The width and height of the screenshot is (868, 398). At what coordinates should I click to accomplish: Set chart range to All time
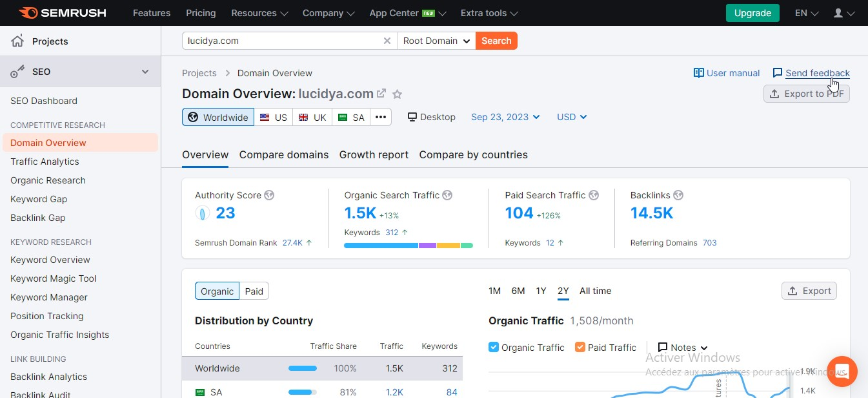point(595,291)
